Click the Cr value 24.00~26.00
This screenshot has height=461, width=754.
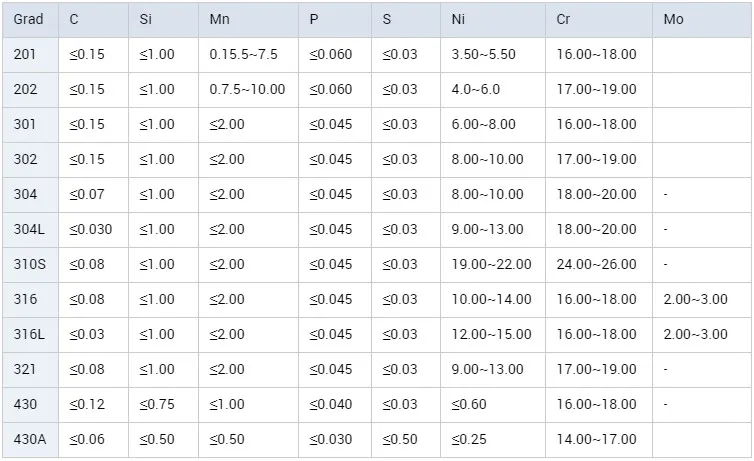tap(596, 264)
